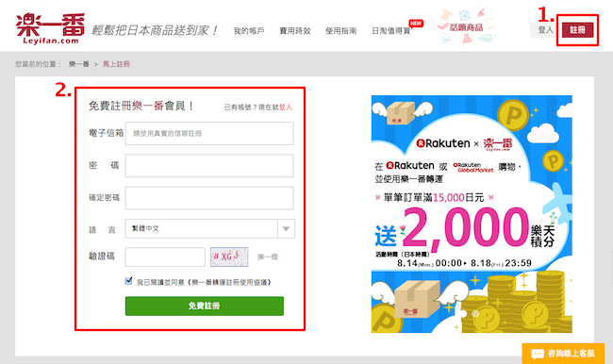The image size is (613, 364).
Task: Click the captcha image aXGJ
Action: [229, 256]
